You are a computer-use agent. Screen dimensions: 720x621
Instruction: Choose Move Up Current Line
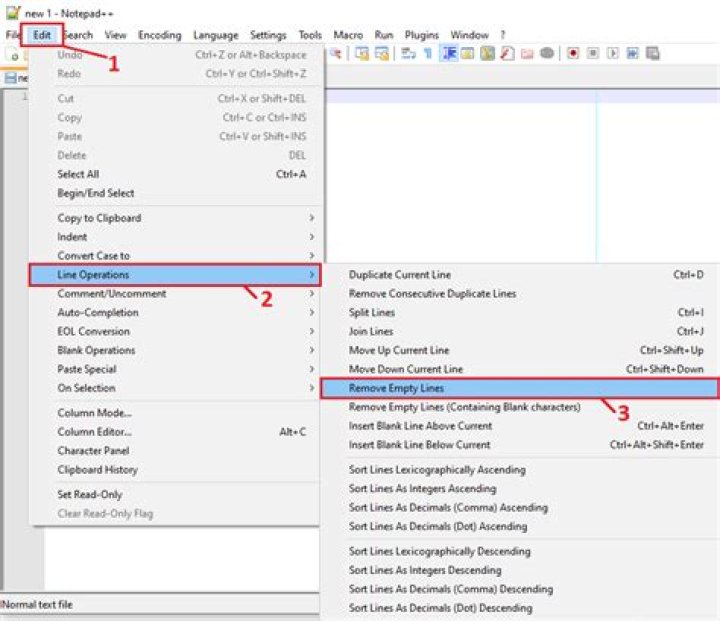[x=520, y=350]
